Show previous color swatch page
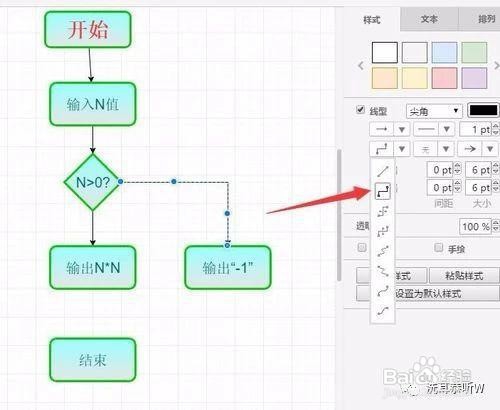500x410 pixels. pos(361,66)
